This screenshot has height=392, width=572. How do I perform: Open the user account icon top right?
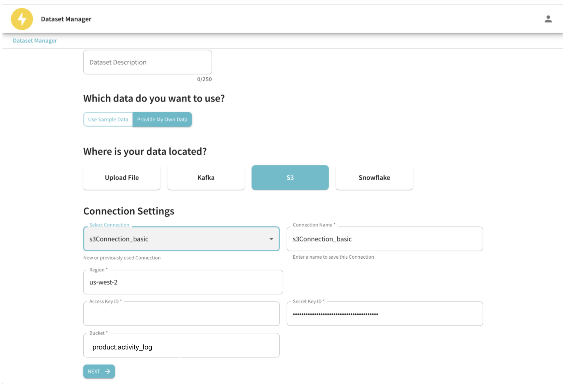(549, 19)
